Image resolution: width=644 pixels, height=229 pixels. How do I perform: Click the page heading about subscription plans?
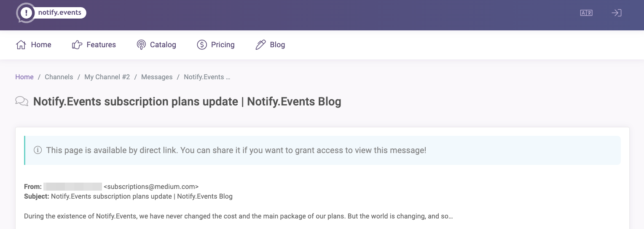point(187,102)
